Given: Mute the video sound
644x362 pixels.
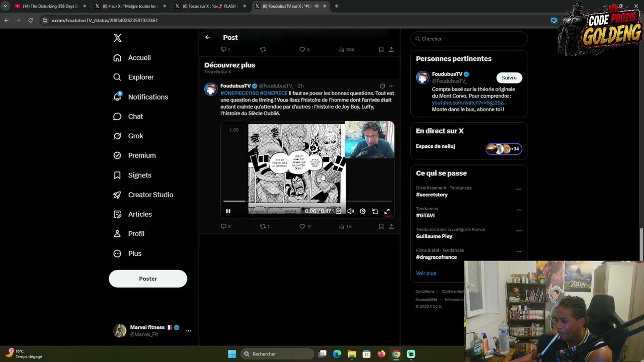Looking at the screenshot, I should [351, 212].
